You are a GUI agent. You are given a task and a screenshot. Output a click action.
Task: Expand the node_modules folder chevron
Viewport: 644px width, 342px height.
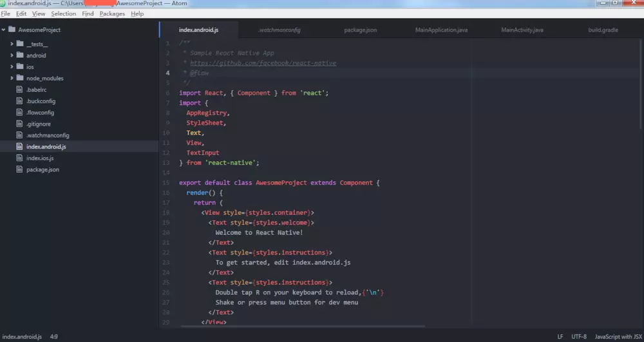pos(12,78)
